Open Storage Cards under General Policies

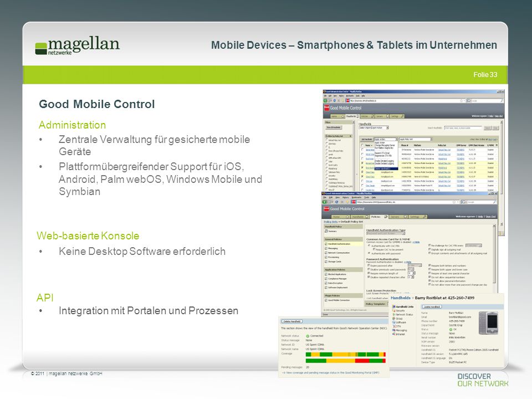tap(332, 262)
